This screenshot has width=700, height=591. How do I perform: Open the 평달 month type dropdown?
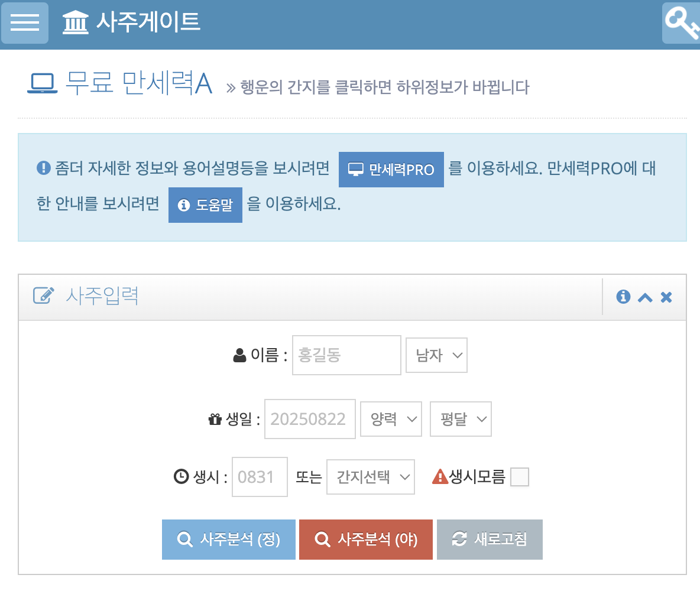pos(460,418)
